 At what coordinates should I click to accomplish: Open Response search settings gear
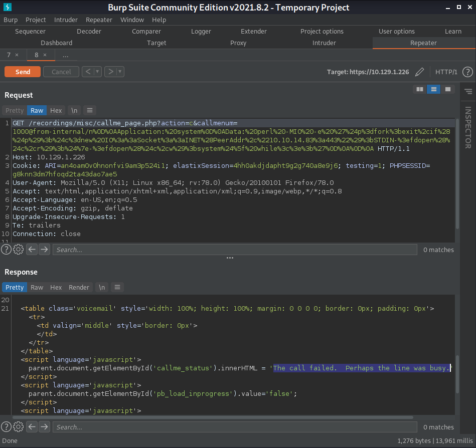pos(18,427)
